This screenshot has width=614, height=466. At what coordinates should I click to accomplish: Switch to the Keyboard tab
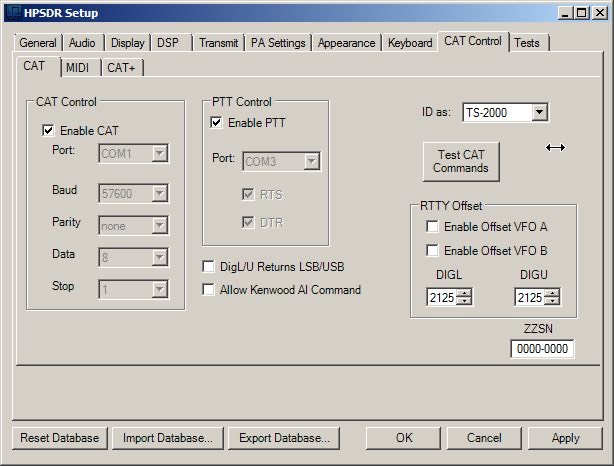(410, 42)
